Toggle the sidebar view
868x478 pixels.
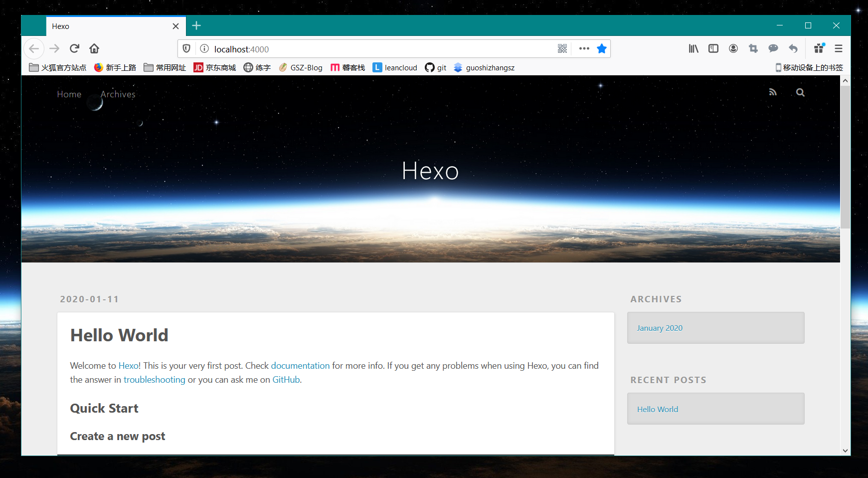coord(713,48)
